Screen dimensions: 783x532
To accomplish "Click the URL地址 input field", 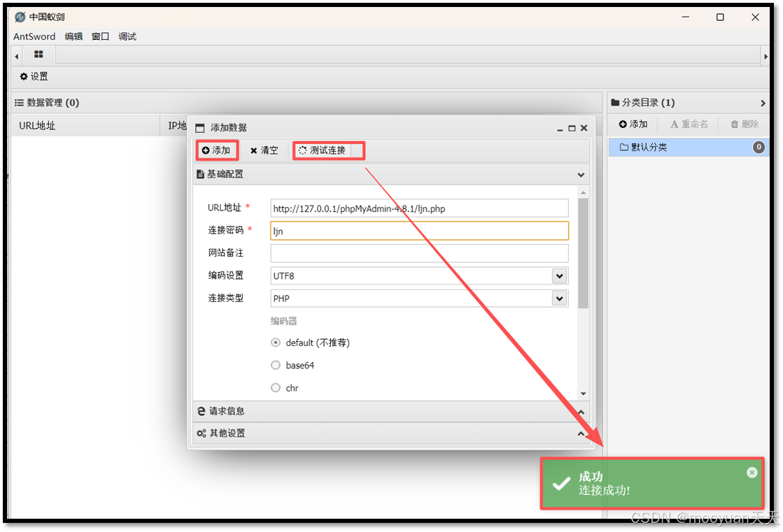I will pyautogui.click(x=419, y=208).
